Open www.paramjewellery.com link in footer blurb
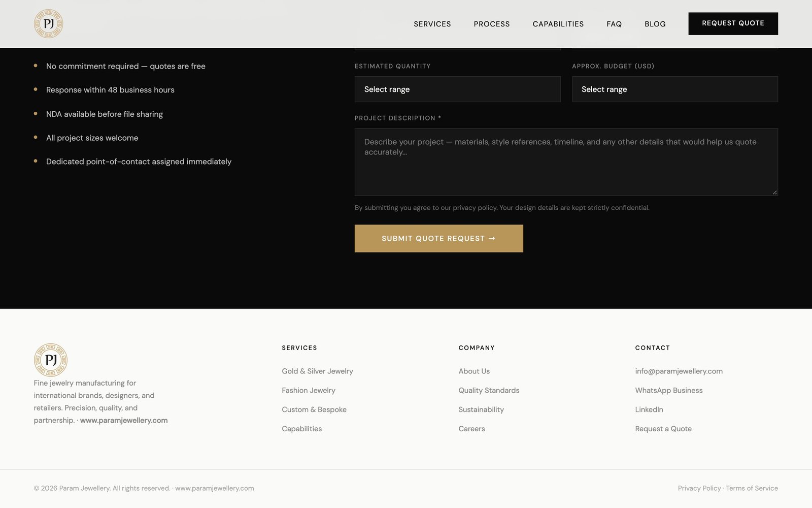The width and height of the screenshot is (812, 508). (124, 421)
